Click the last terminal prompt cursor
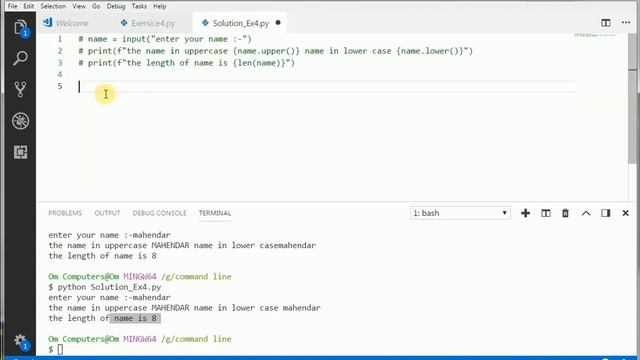Image resolution: width=640 pixels, height=360 pixels. (60, 349)
